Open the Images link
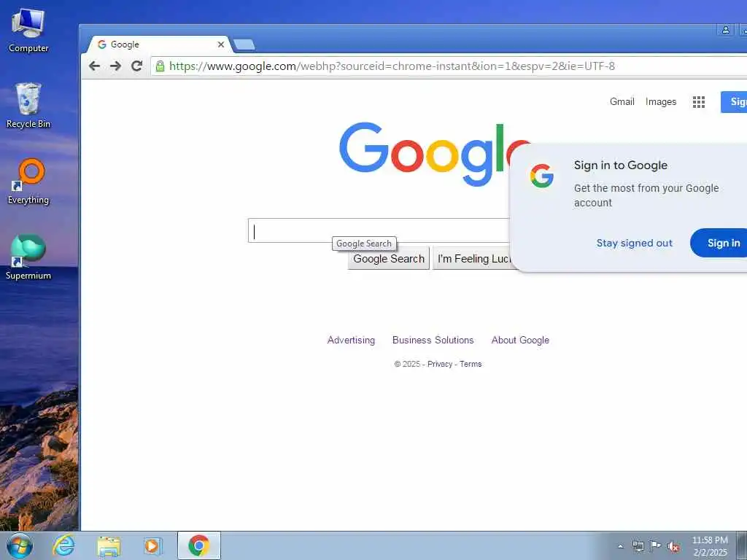This screenshot has width=747, height=560. [661, 101]
